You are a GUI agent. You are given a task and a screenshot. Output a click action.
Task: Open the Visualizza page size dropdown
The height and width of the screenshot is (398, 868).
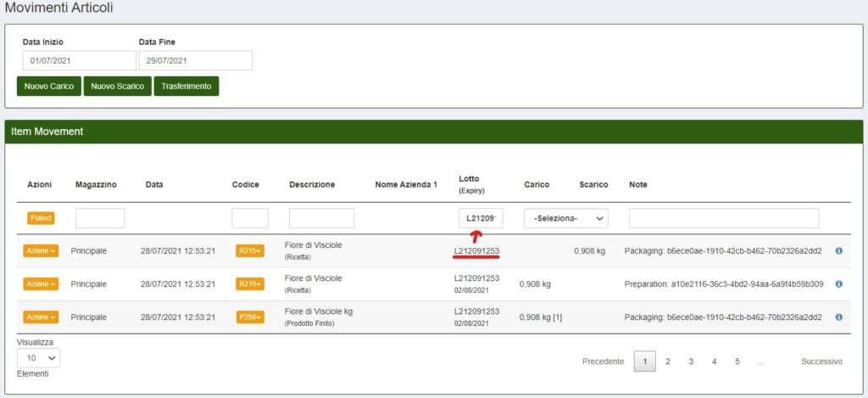(38, 358)
